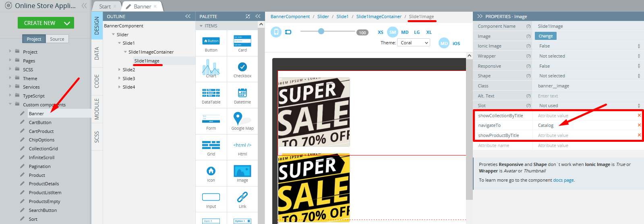This screenshot has width=644, height=224.
Task: Pick the Image palette component
Action: coord(242,174)
